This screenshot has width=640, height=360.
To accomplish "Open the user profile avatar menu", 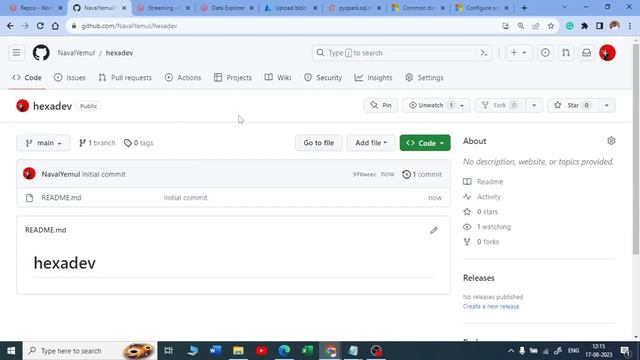I will tap(607, 53).
